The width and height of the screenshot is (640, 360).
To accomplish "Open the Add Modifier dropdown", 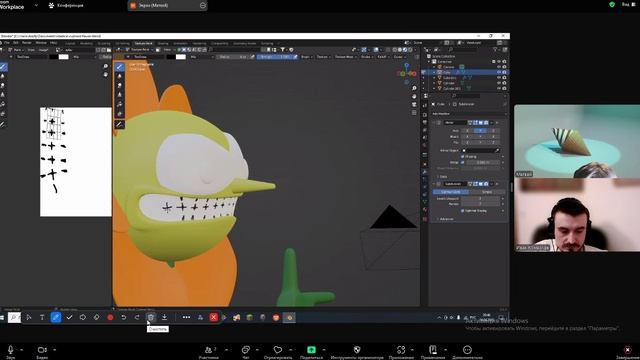I will pyautogui.click(x=468, y=113).
